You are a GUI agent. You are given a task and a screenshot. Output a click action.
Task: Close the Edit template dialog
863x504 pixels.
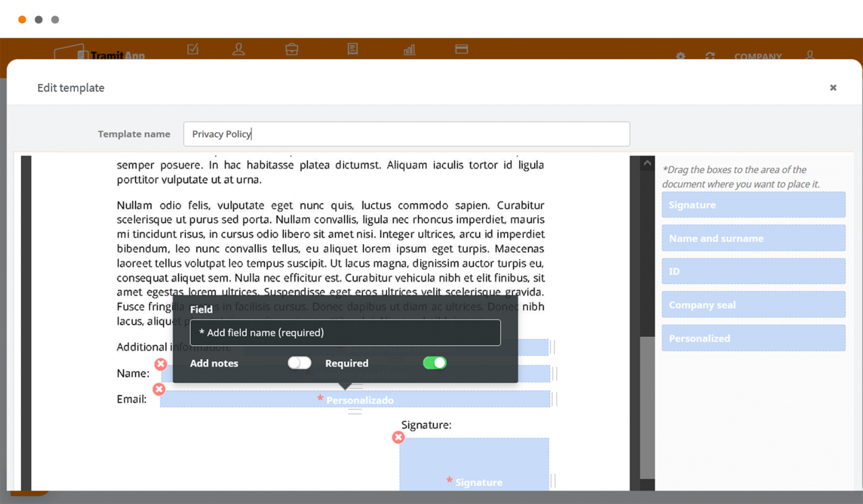coord(833,88)
